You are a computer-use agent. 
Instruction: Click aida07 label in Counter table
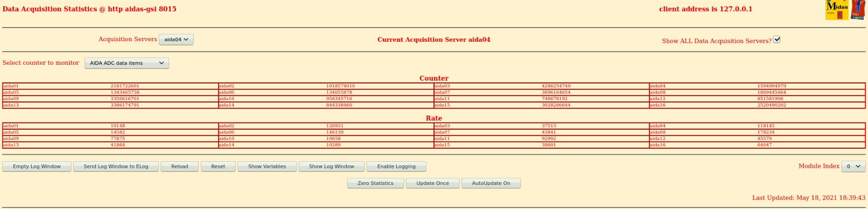pyautogui.click(x=442, y=92)
